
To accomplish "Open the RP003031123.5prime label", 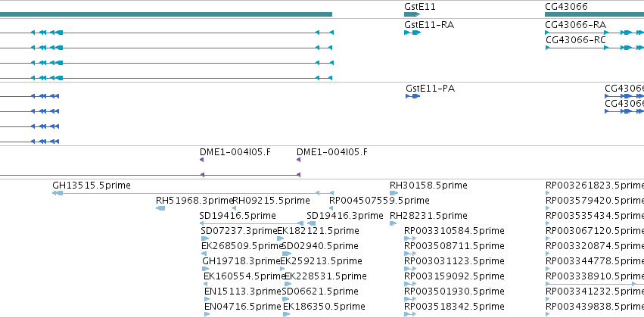I will [x=454, y=261].
